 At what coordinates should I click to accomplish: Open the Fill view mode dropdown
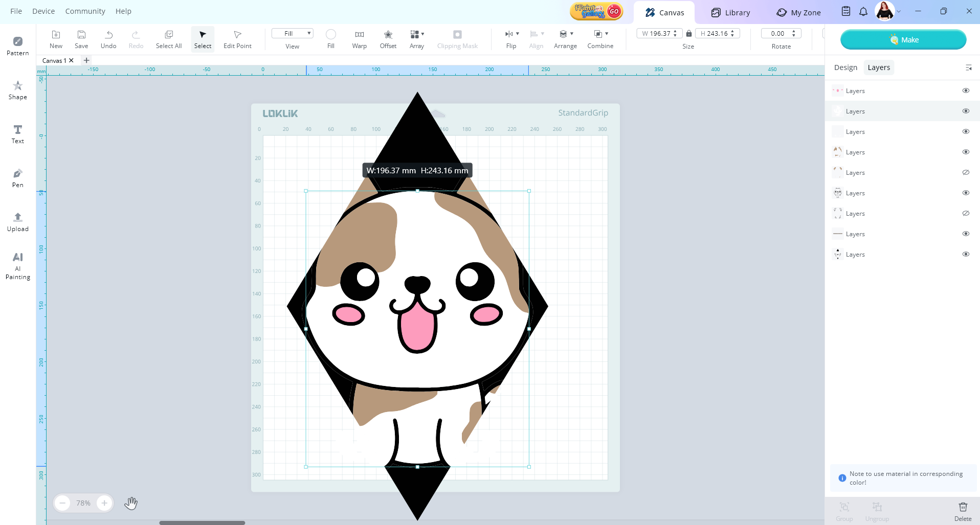pyautogui.click(x=292, y=34)
